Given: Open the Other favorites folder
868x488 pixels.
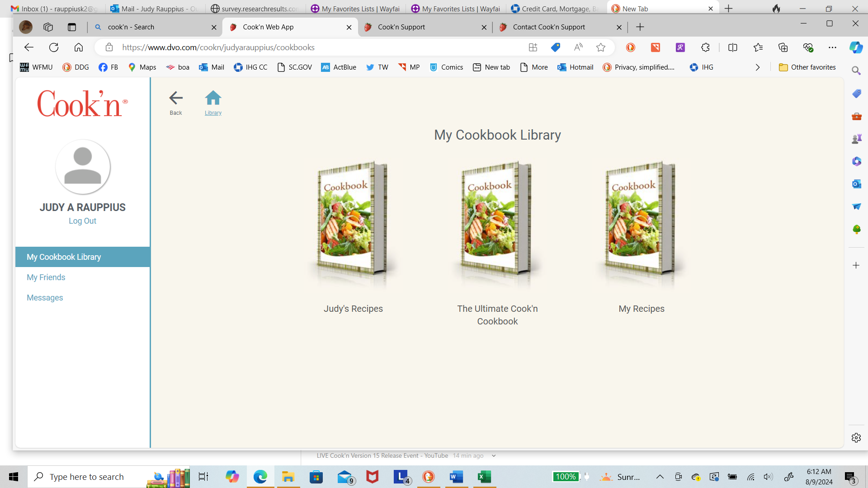Looking at the screenshot, I should [807, 67].
